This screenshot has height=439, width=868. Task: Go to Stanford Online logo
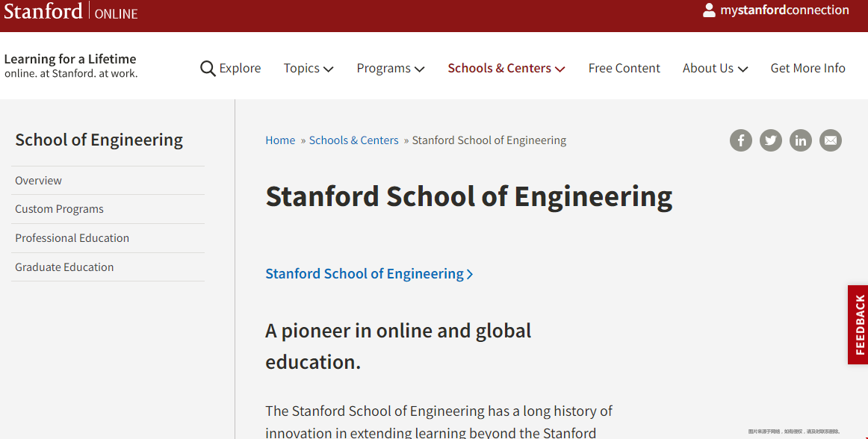[x=71, y=11]
